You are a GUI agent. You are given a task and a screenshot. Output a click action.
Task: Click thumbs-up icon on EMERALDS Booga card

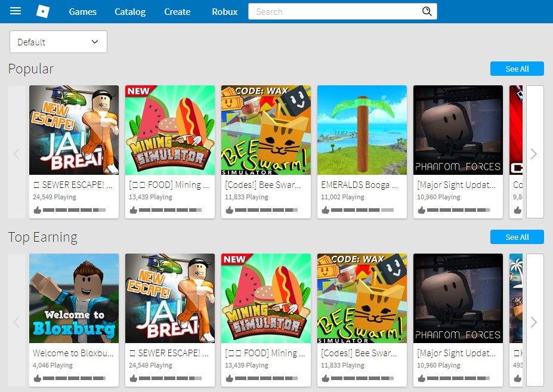coord(326,210)
